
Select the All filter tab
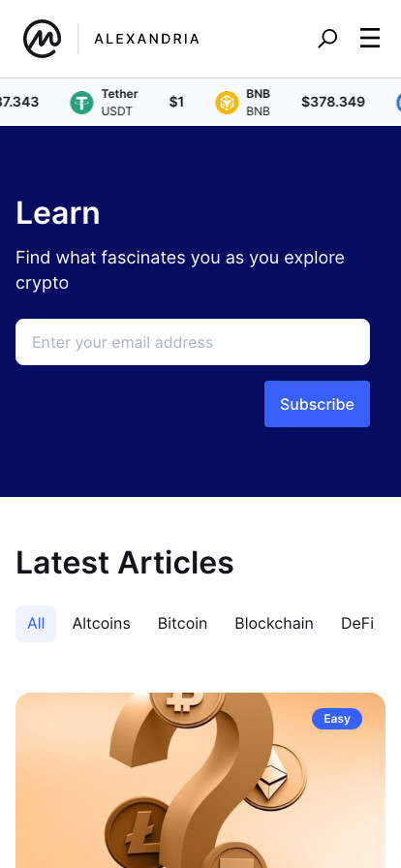point(36,624)
